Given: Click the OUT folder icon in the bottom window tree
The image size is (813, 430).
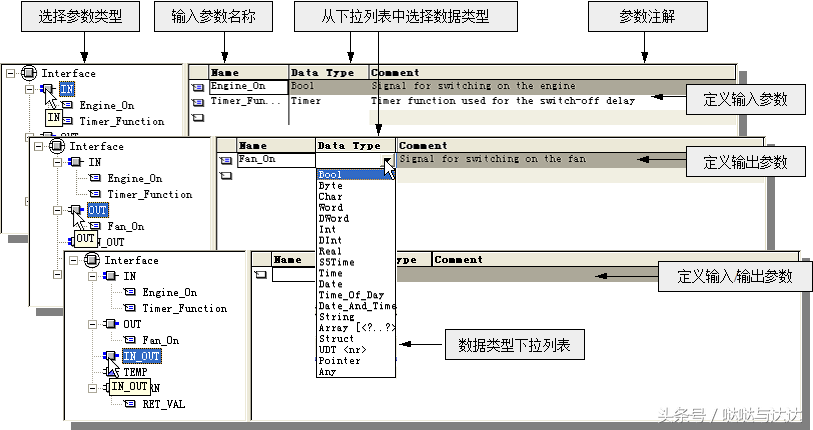Looking at the screenshot, I should coord(111,324).
